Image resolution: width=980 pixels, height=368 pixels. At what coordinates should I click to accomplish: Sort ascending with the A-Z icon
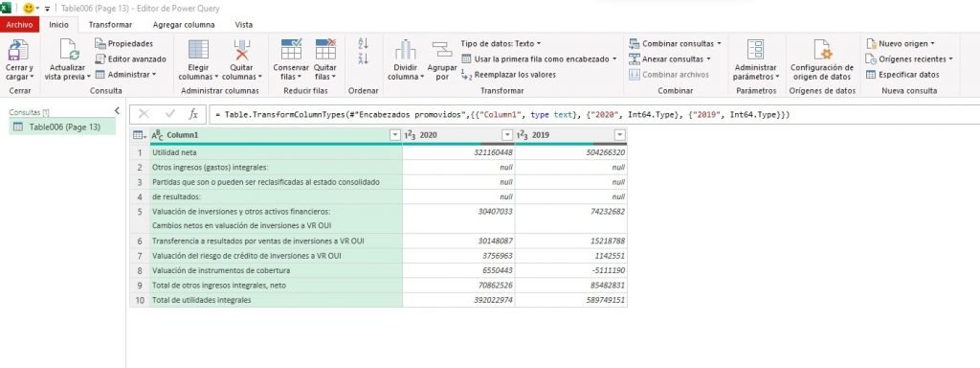363,43
